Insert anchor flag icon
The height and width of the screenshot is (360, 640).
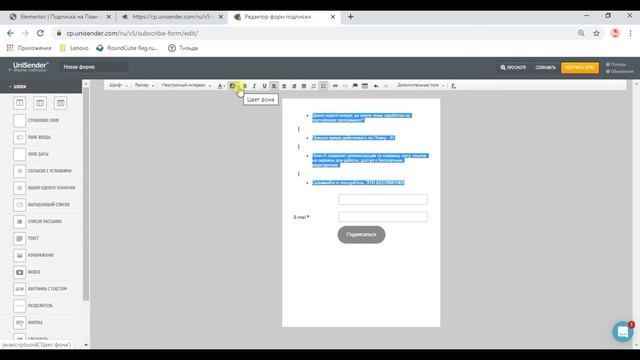point(355,86)
